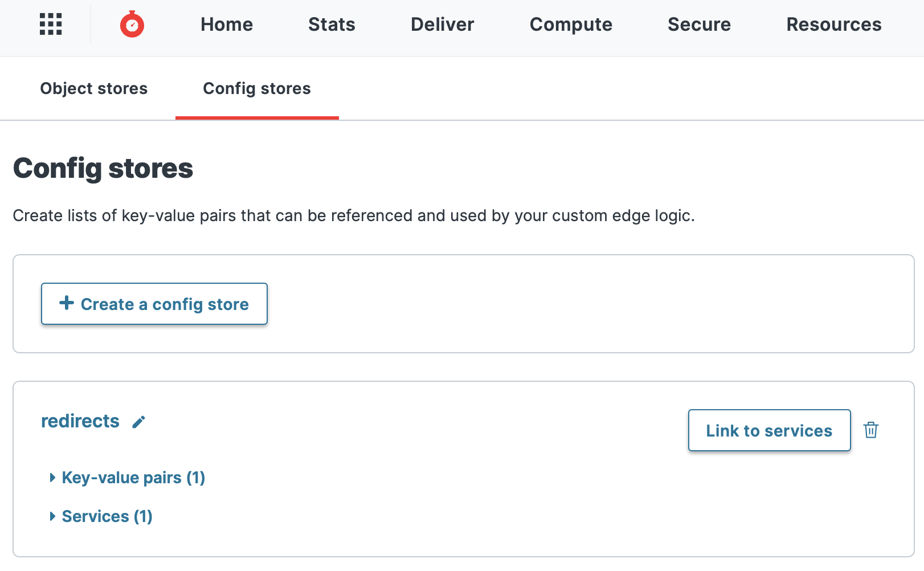Switch to the Object stores tab

93,88
